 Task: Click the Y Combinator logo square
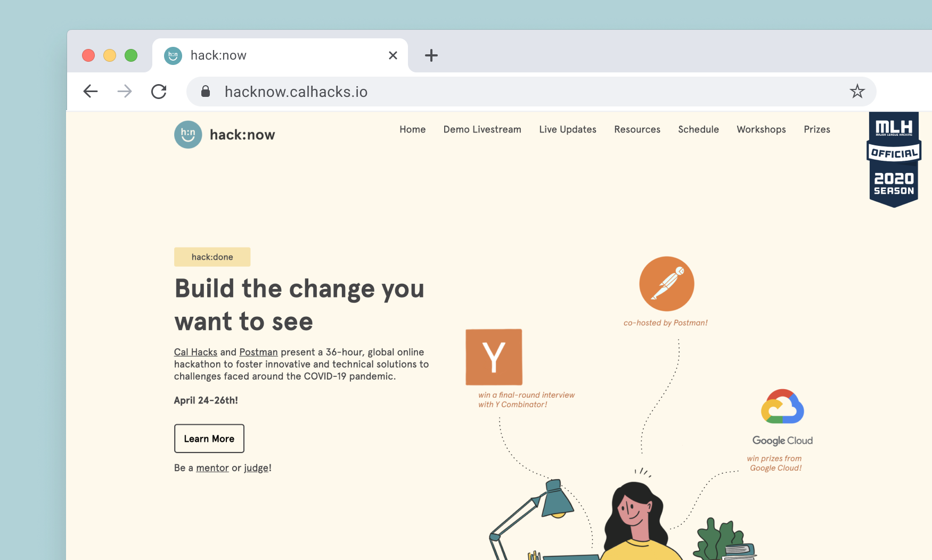coord(494,357)
